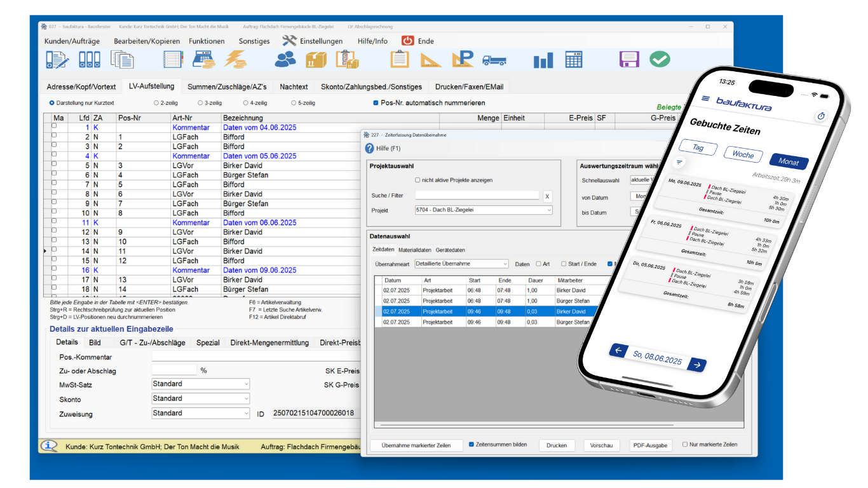Screen dimensions: 868x488
Task: Open the Gerätedaten tab
Action: pos(451,250)
